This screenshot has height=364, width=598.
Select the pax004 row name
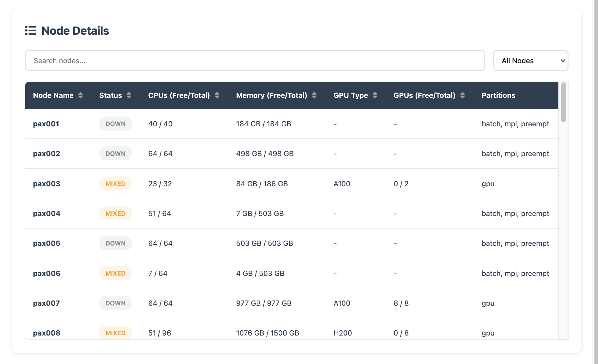coord(47,213)
